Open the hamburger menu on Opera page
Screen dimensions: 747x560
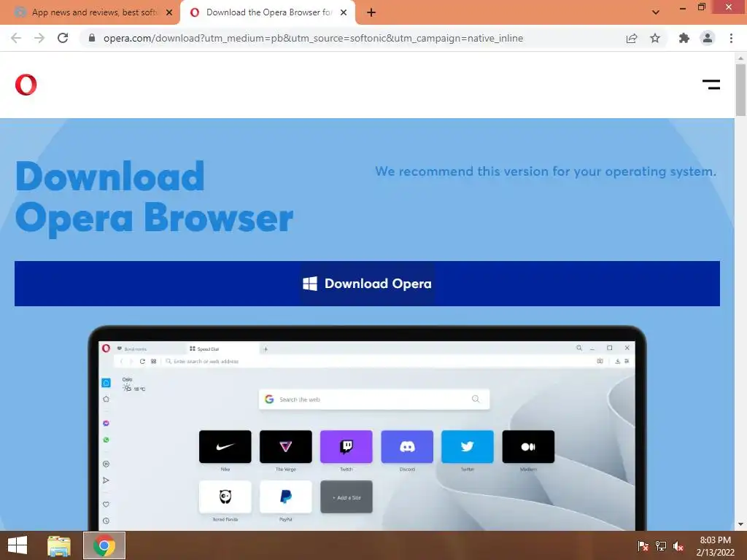pos(711,85)
